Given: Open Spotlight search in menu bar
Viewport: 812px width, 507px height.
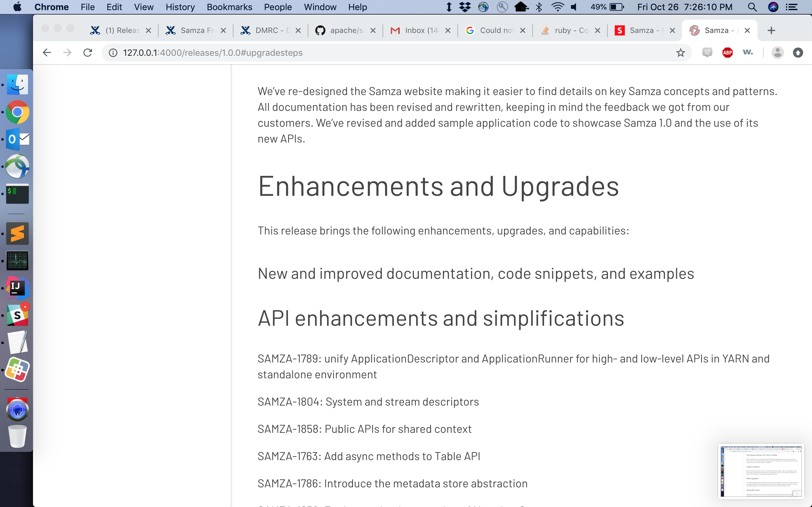Looking at the screenshot, I should click(x=752, y=7).
